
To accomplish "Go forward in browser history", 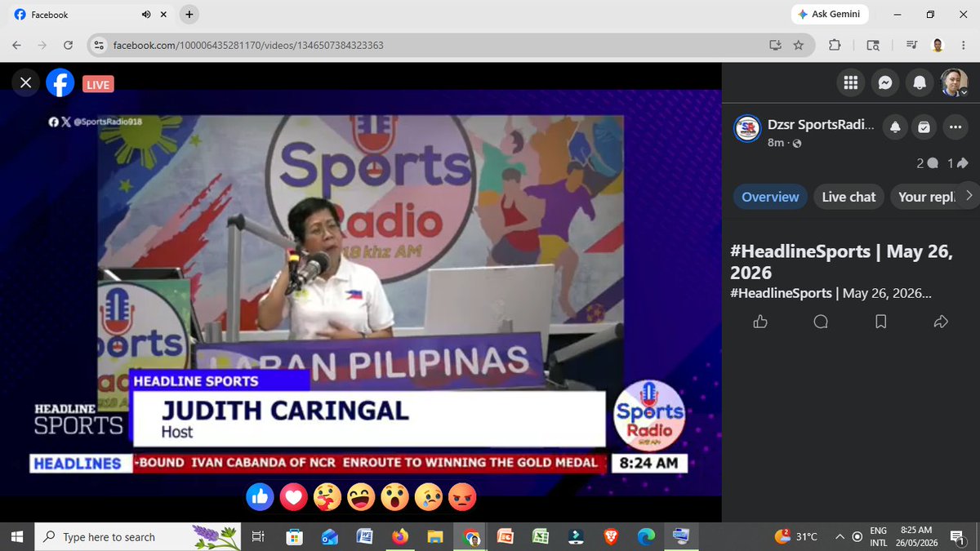I will 42,46.
